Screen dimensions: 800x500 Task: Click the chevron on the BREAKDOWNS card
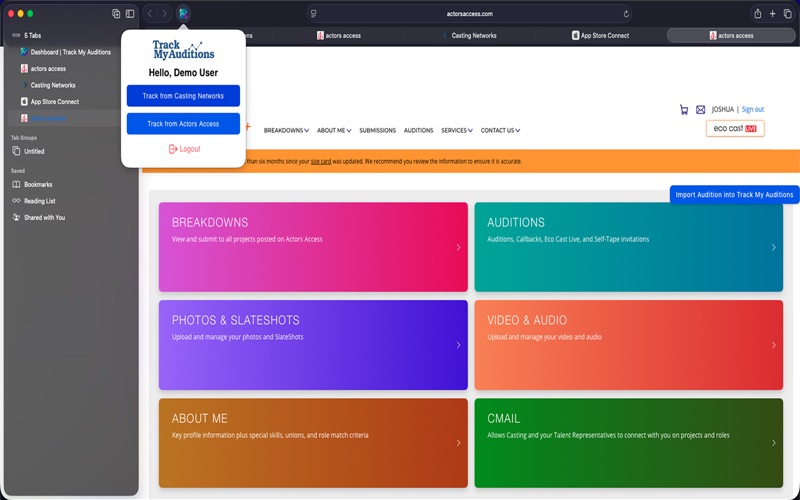point(458,247)
